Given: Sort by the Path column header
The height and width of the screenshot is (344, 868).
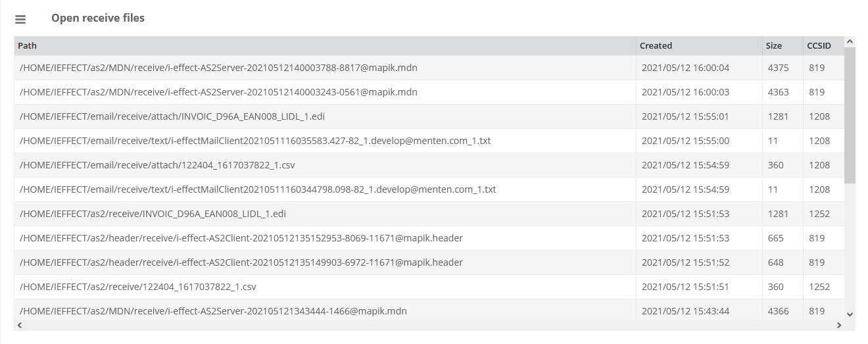Looking at the screenshot, I should pos(28,46).
